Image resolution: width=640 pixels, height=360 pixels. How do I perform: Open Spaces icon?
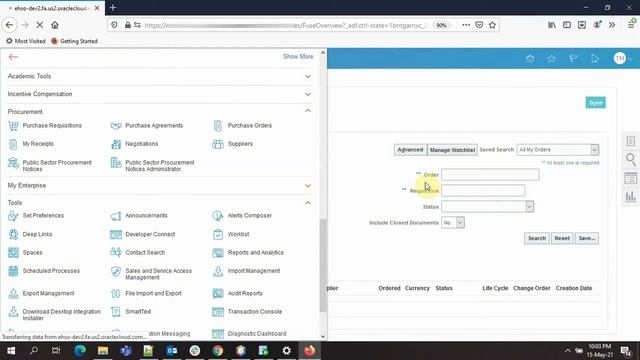[13, 253]
